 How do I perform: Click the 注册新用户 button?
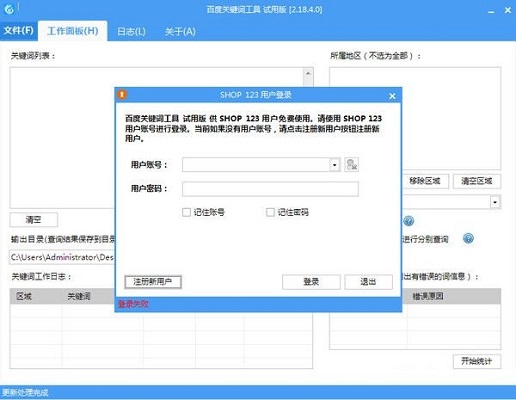tap(153, 282)
